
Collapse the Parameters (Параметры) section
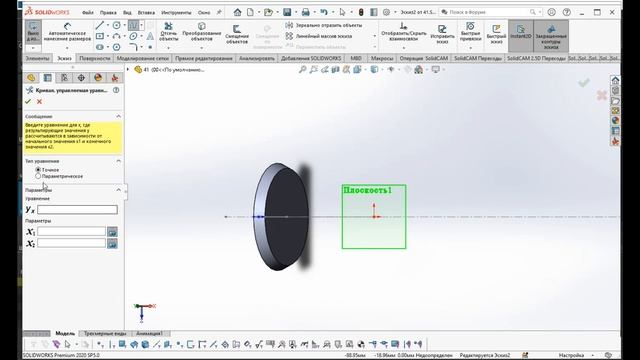118,190
